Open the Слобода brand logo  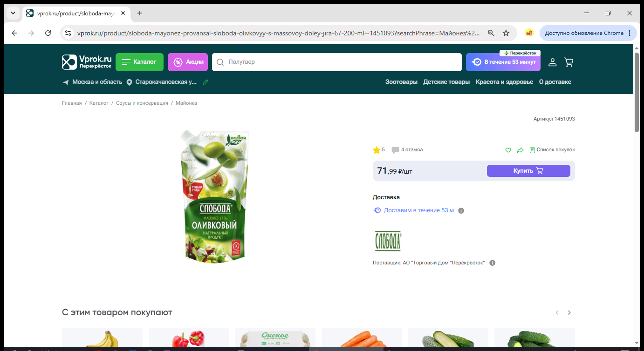point(388,241)
